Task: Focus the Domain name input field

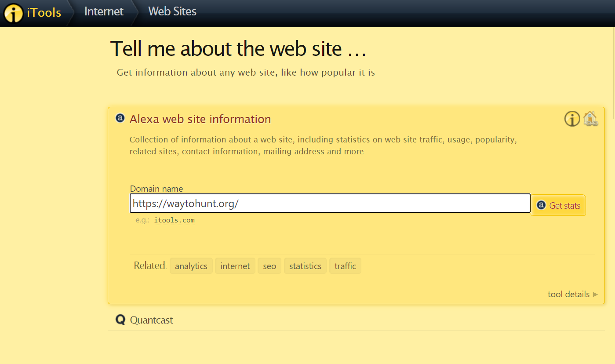Action: (330, 204)
